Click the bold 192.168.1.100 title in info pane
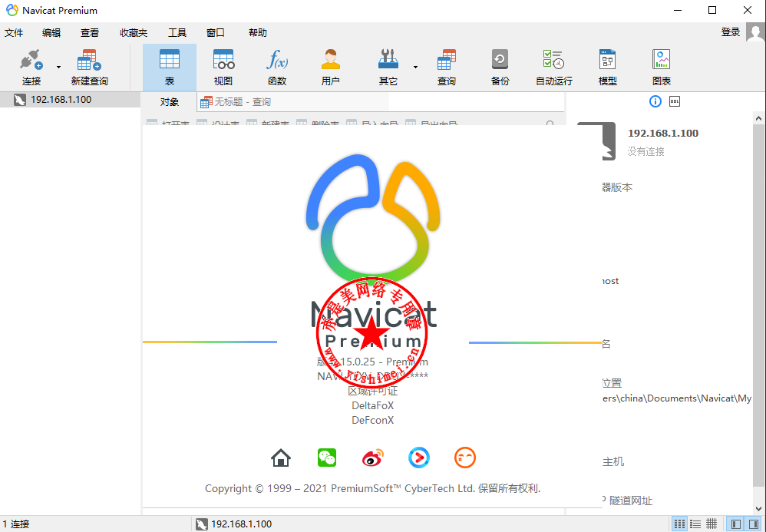Screen dimensions: 766x532 [663, 134]
